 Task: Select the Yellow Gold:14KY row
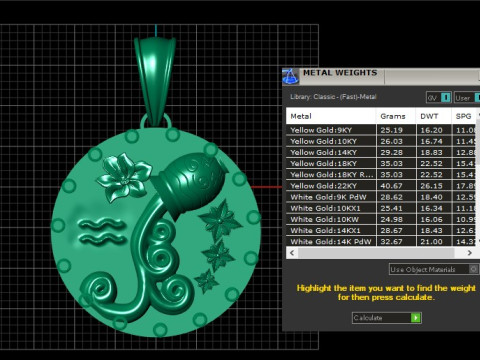[381, 152]
